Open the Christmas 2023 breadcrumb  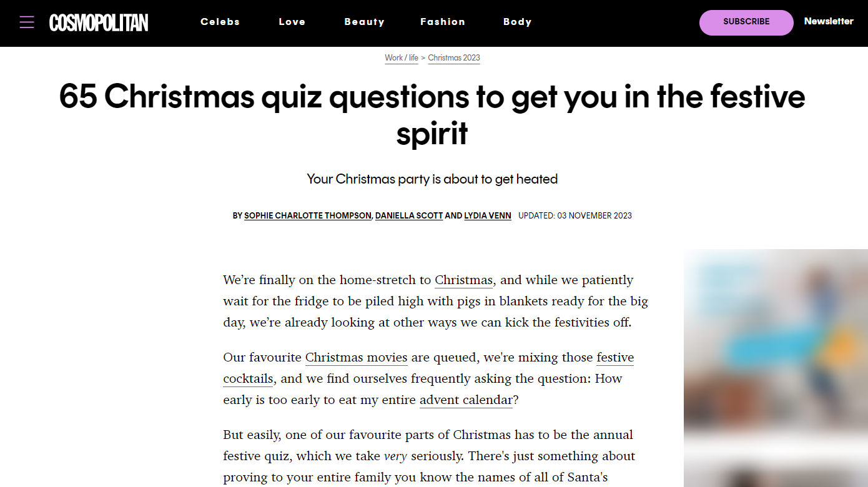click(x=454, y=57)
